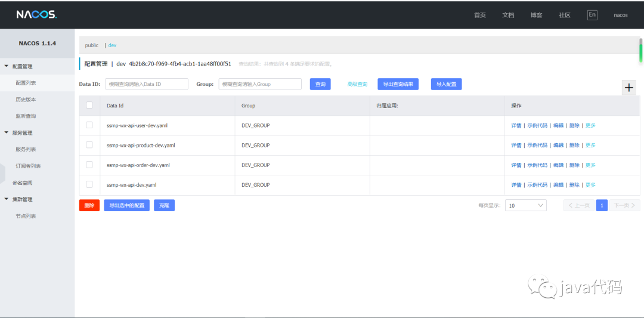Check the box for ssmp-wx-api-dev.yaml
The width and height of the screenshot is (644, 318).
(x=89, y=184)
